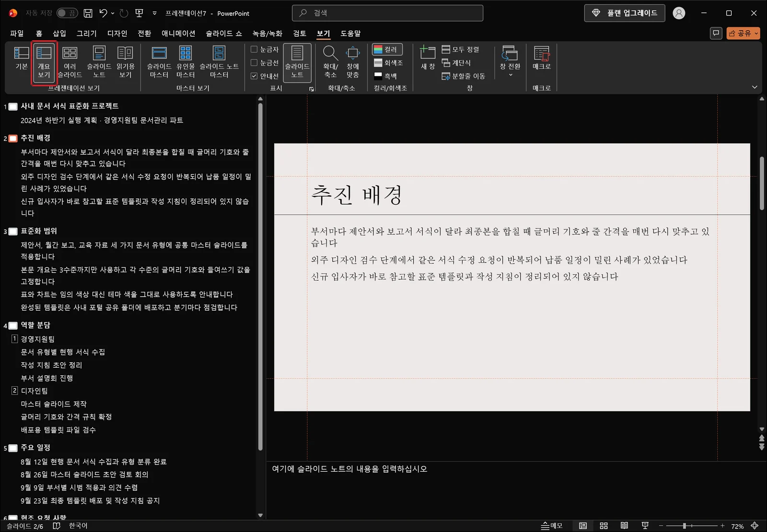Select Outline View (개요 보기)

click(44, 62)
